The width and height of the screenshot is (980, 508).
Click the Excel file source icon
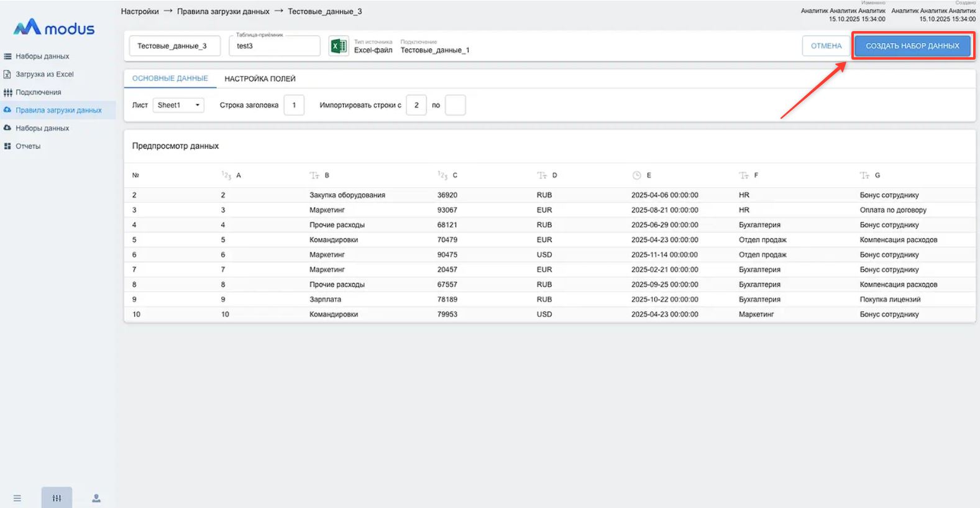pos(339,46)
